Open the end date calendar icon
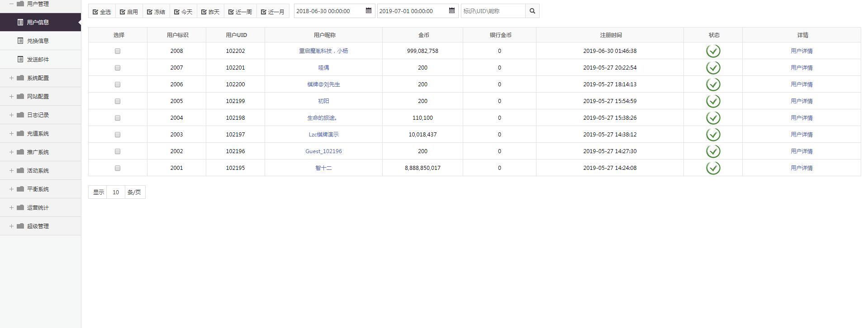The height and width of the screenshot is (328, 868). tap(452, 11)
